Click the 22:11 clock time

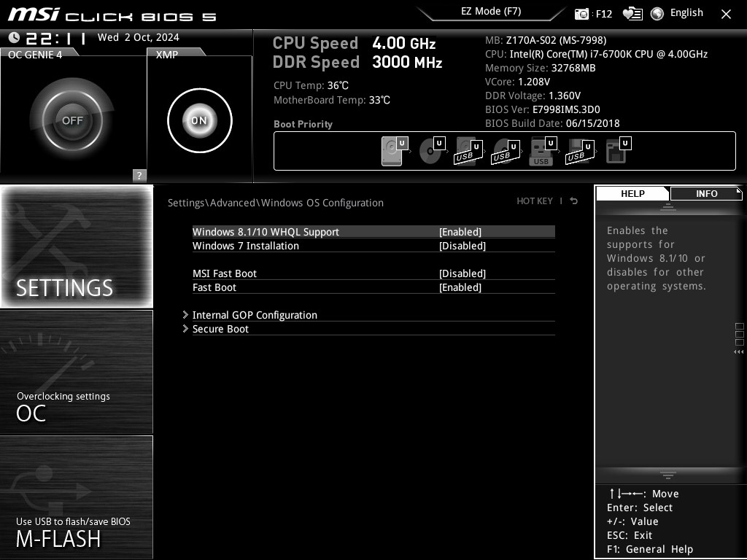coord(55,38)
